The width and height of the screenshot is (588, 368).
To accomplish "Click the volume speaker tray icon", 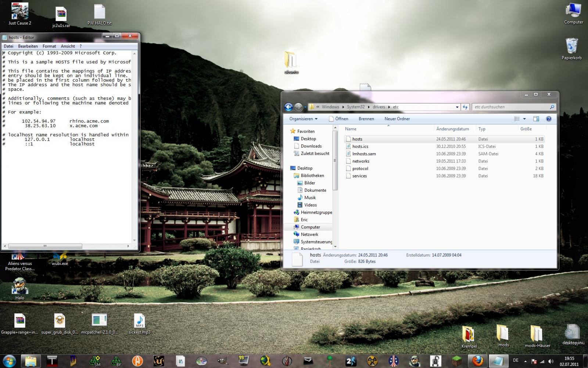I will coord(551,361).
